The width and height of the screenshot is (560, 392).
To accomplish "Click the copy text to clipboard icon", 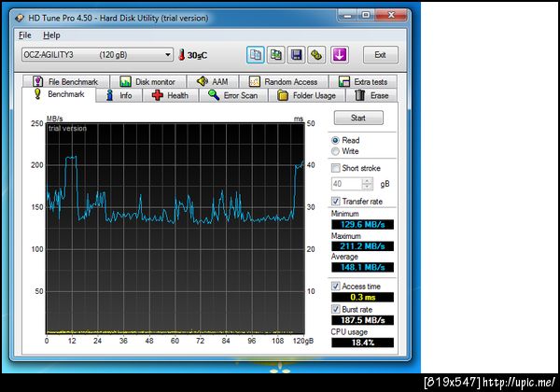I will [x=256, y=55].
